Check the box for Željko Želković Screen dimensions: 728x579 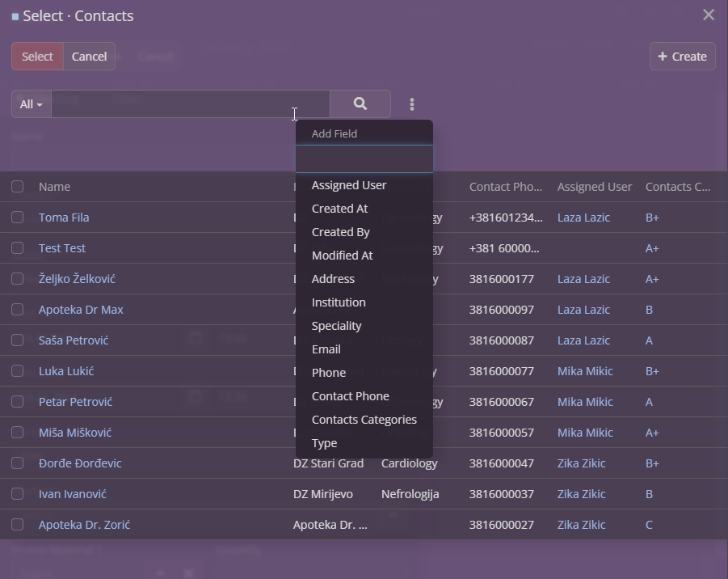tap(17, 279)
